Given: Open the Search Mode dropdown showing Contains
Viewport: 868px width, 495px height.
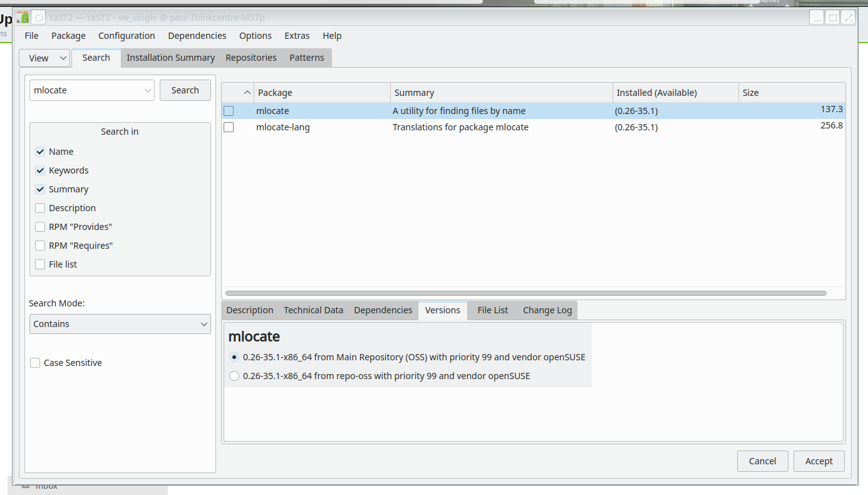Looking at the screenshot, I should point(120,323).
